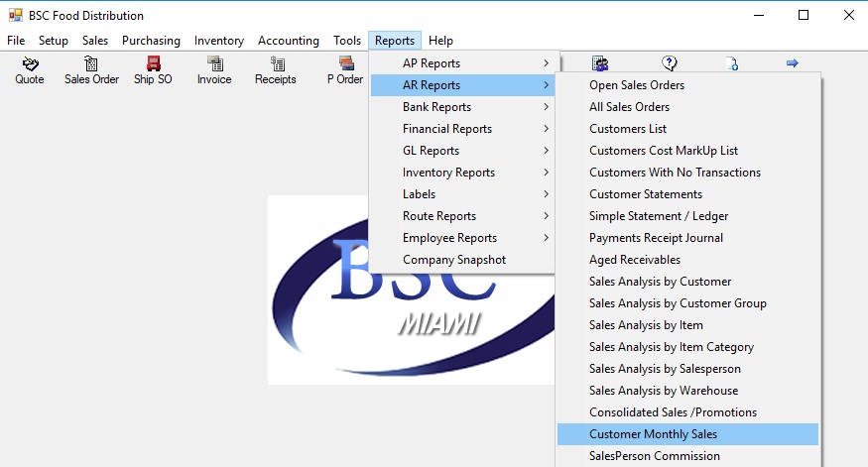The height and width of the screenshot is (467, 868).
Task: Click the BSC Food Distribution app icon
Action: pyautogui.click(x=16, y=15)
